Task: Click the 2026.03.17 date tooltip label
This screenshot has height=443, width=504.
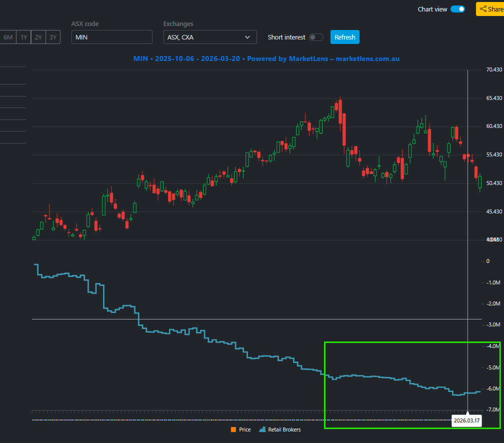Action: tap(466, 420)
